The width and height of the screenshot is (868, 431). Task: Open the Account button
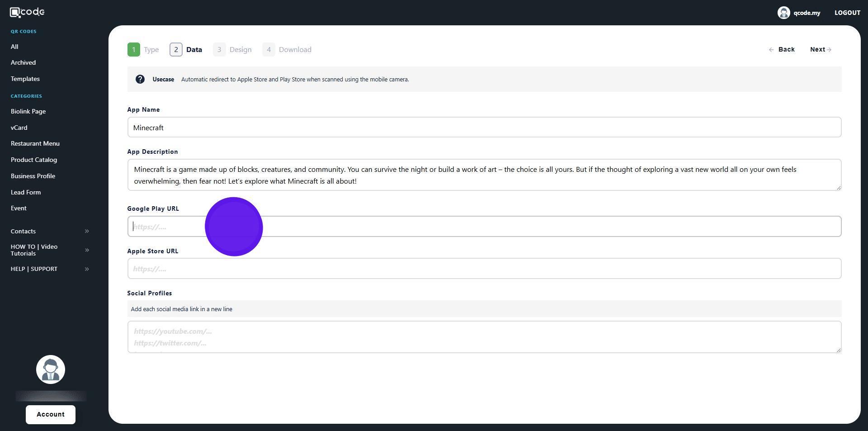coord(51,415)
